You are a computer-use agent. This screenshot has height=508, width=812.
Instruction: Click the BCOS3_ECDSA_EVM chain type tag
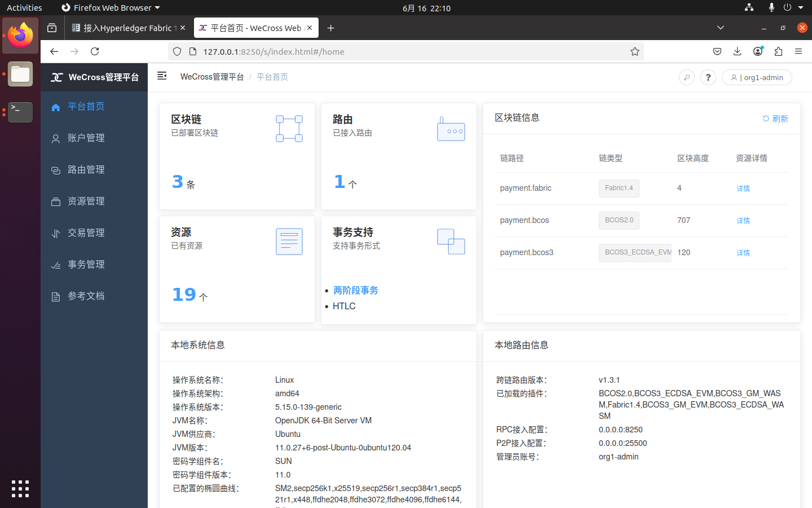636,252
